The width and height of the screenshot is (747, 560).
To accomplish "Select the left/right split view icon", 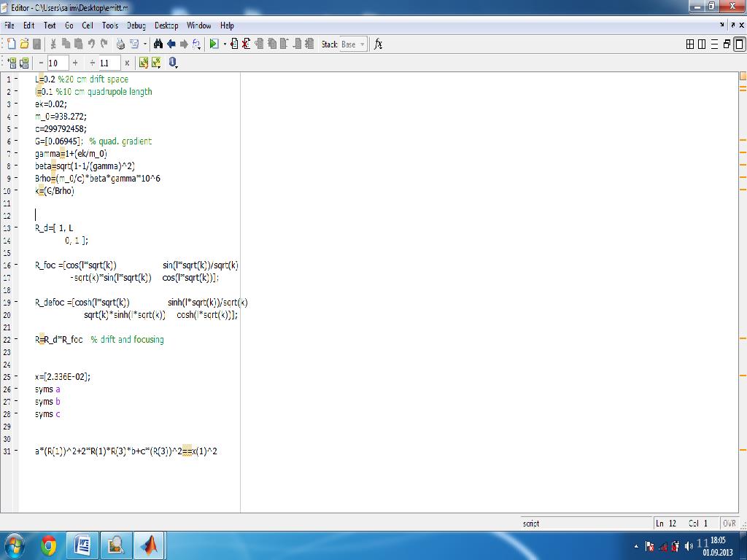I will point(702,44).
